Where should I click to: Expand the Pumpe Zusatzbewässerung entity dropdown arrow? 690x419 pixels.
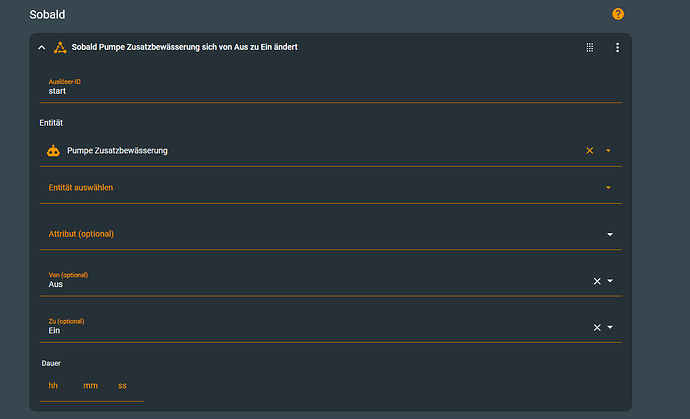tap(609, 151)
